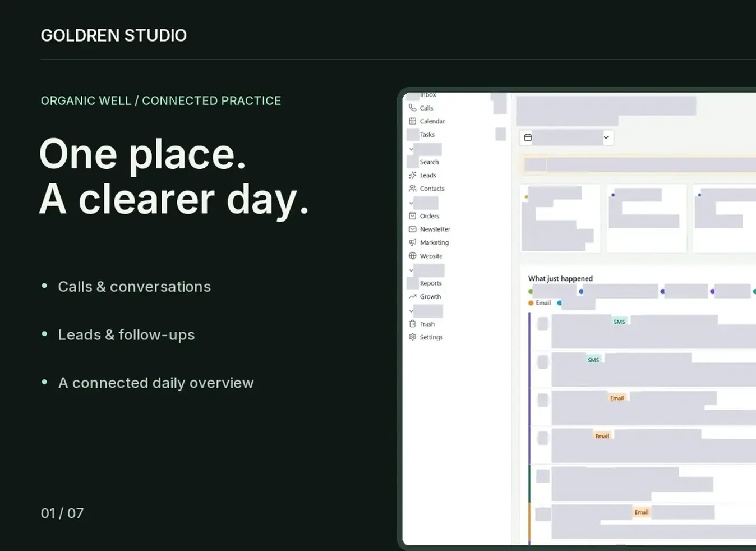The width and height of the screenshot is (756, 551).
Task: Click the Leads sparkle icon
Action: 412,175
